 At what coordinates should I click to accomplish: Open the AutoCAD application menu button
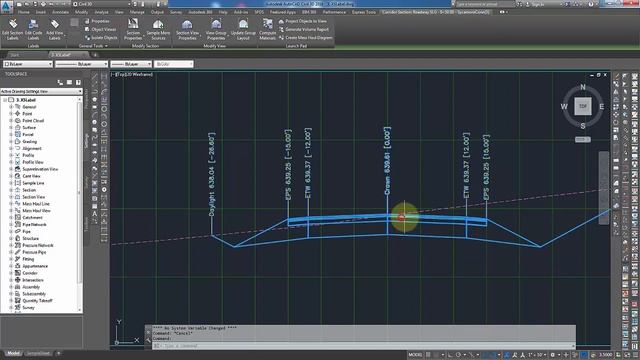[6, 7]
